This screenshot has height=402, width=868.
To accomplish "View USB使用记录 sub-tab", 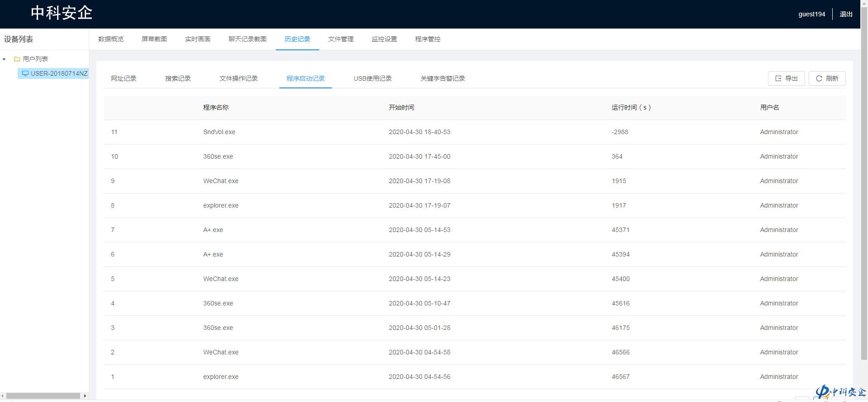I will tap(373, 78).
